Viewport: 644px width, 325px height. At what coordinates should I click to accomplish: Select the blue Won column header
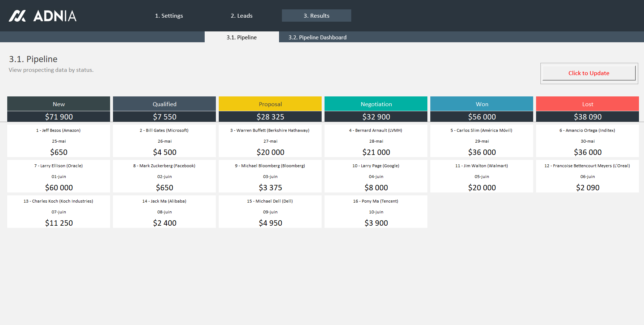pyautogui.click(x=482, y=104)
